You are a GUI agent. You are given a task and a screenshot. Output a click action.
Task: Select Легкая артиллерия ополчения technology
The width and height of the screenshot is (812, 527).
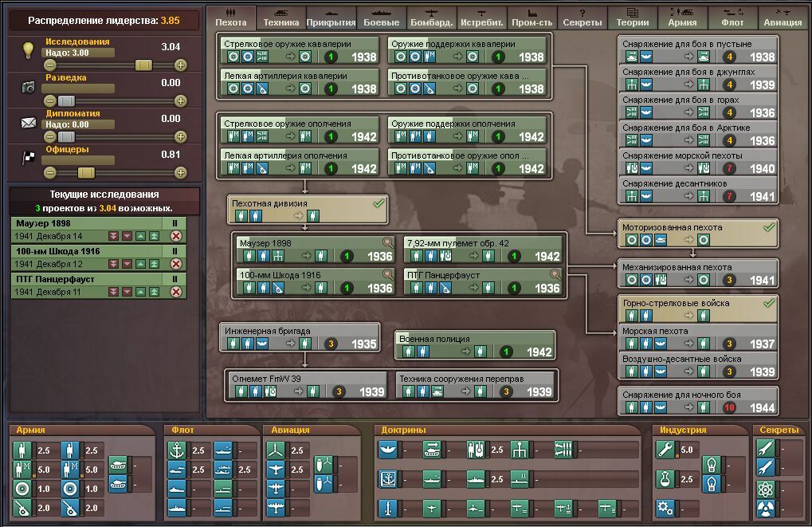point(300,162)
